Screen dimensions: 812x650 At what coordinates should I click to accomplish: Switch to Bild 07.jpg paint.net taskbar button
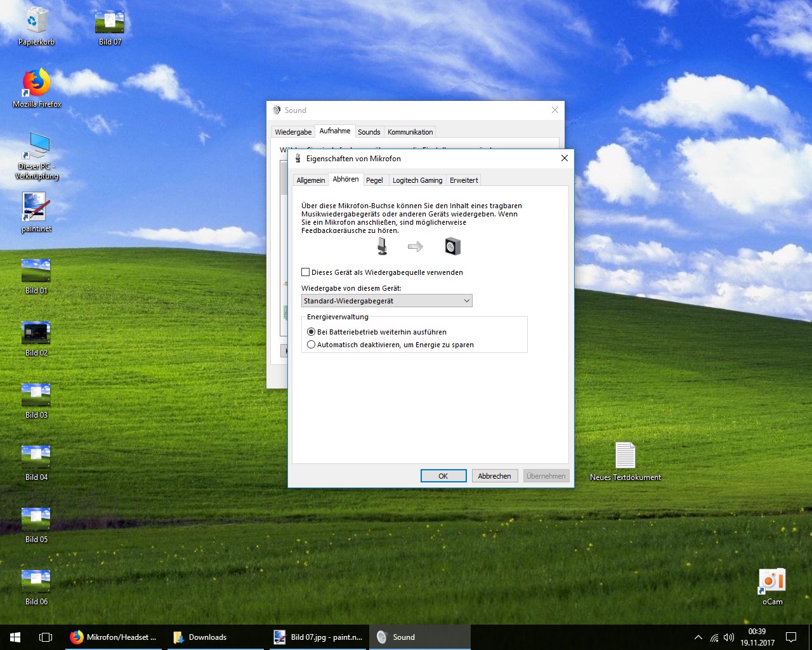click(318, 637)
